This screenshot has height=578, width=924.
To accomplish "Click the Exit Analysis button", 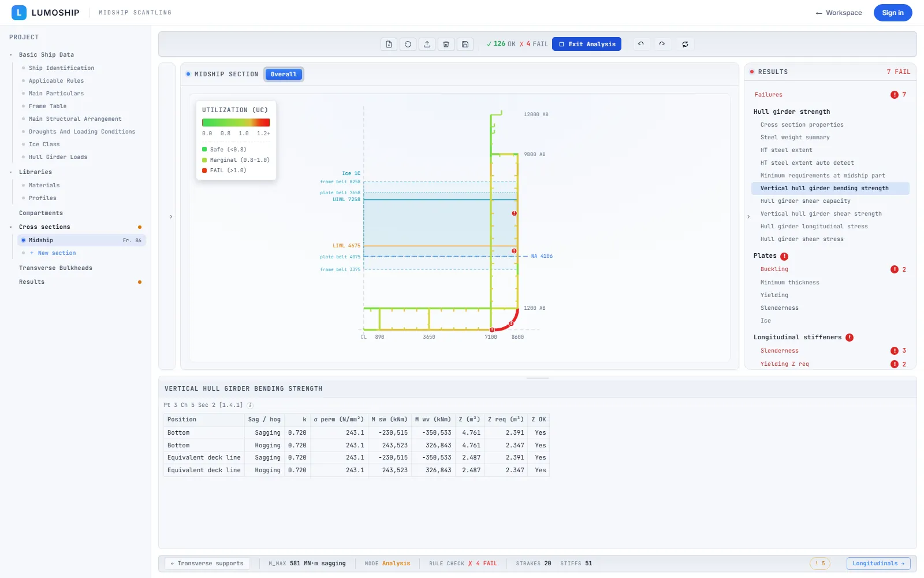I will tap(587, 44).
